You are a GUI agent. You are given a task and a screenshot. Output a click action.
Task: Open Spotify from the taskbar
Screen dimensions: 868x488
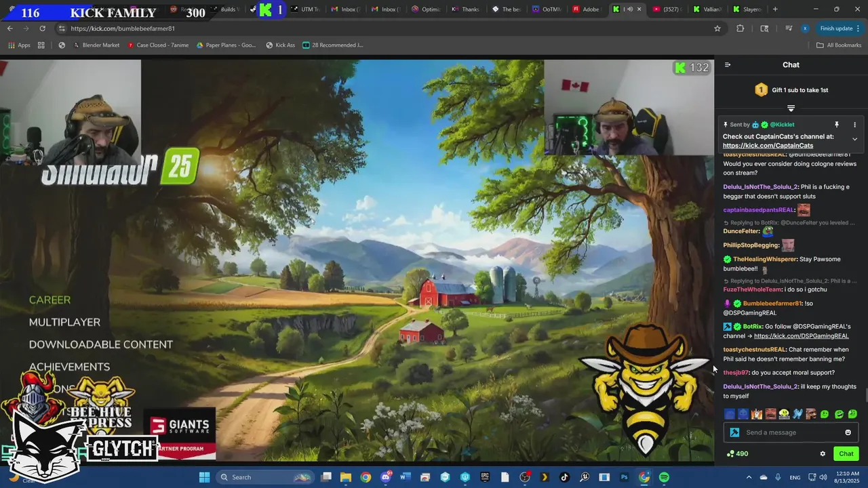click(664, 477)
